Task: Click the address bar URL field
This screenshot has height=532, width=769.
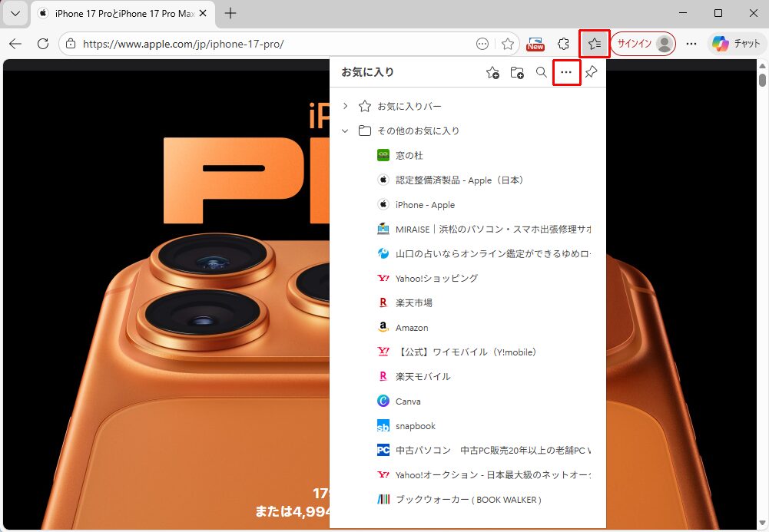Action: [269, 44]
